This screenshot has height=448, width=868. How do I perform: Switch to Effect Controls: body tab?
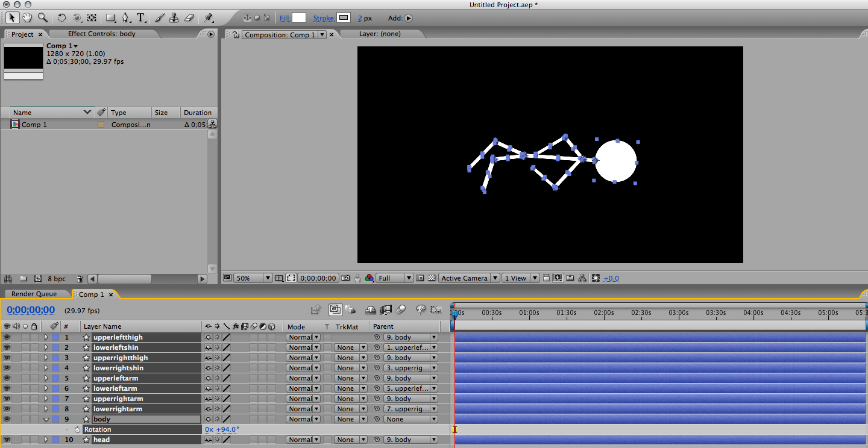pos(102,34)
